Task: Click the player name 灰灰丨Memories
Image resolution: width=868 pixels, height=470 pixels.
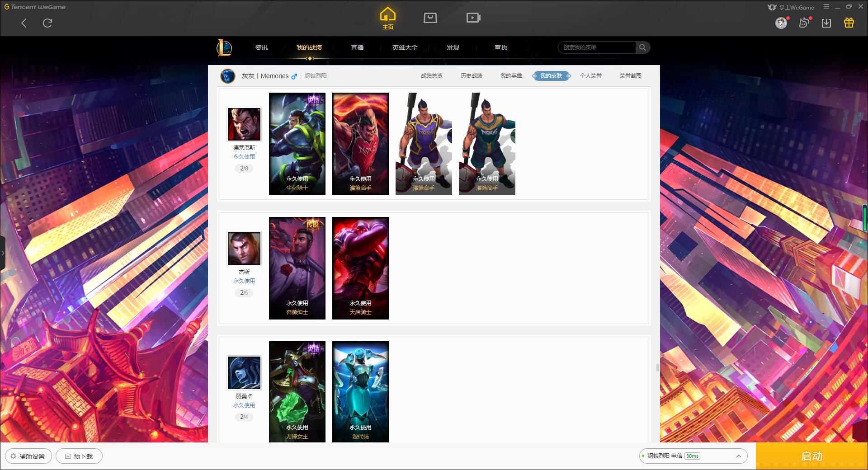Action: (x=265, y=76)
